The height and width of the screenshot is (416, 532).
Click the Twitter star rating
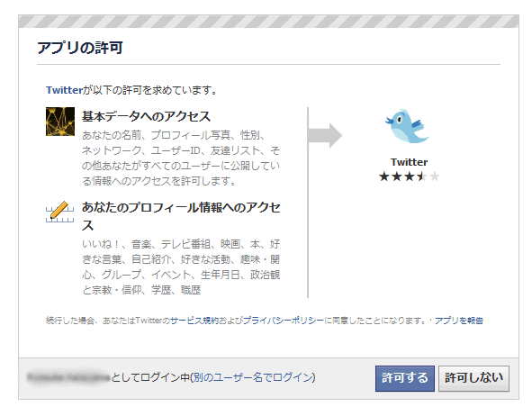(410, 176)
